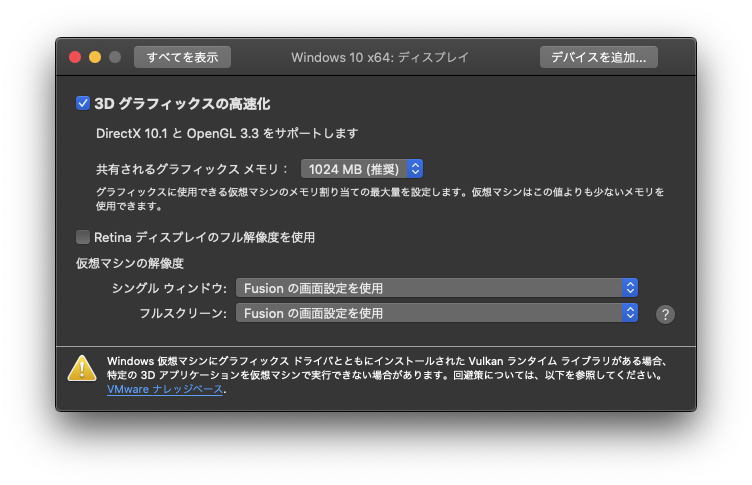Click the 仮想マシンの解像度 heading
The image size is (752, 485).
coord(129,263)
